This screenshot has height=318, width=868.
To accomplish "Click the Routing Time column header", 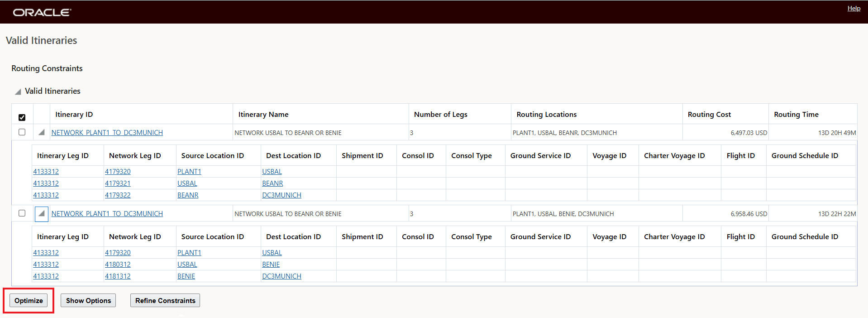I will (796, 115).
